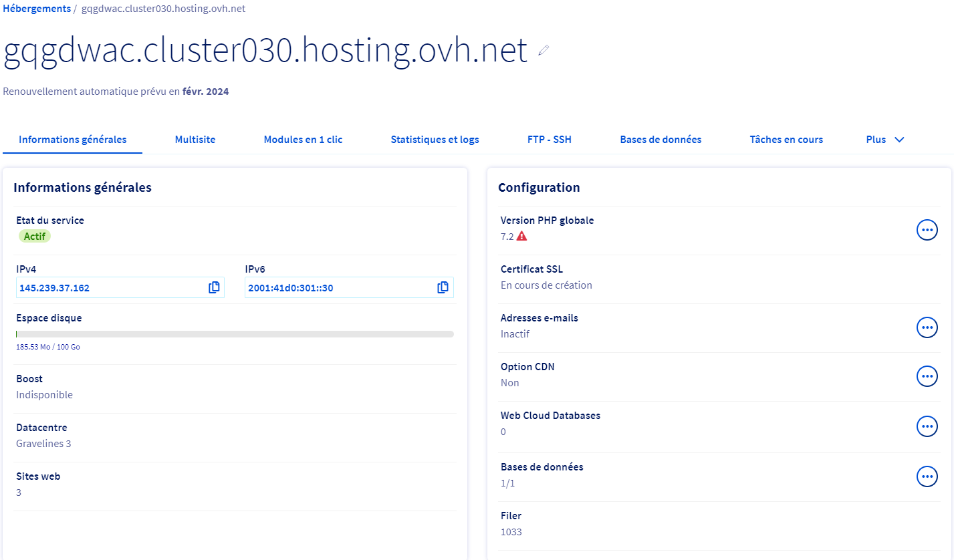Open the PHP version options menu
The width and height of the screenshot is (954, 560).
(927, 230)
